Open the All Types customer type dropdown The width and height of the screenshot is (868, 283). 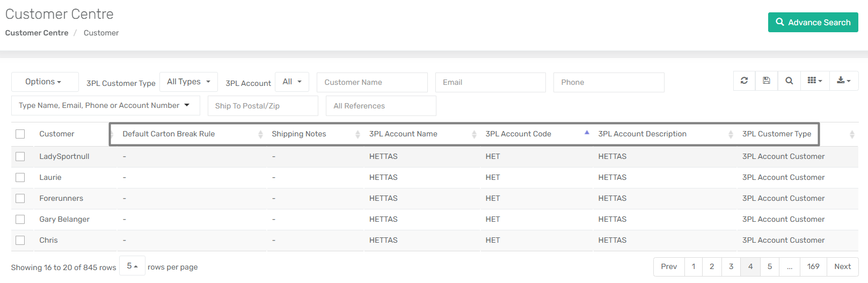(x=188, y=82)
